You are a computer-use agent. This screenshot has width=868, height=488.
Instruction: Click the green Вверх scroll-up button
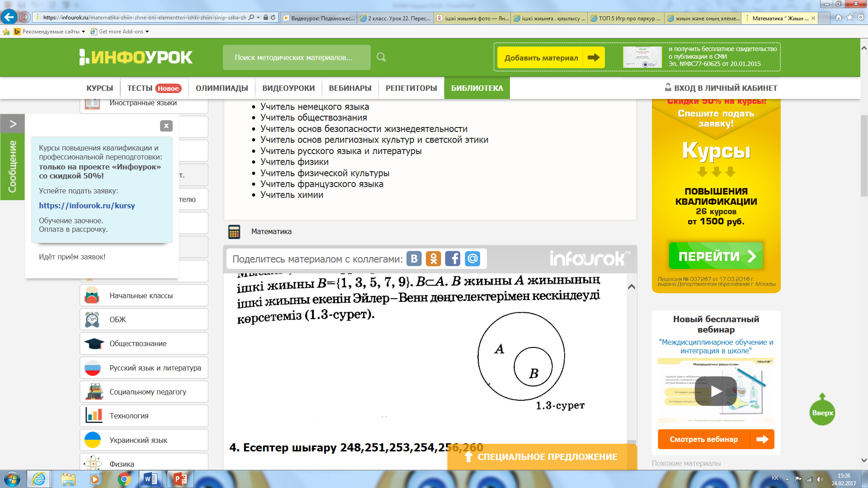pyautogui.click(x=822, y=412)
